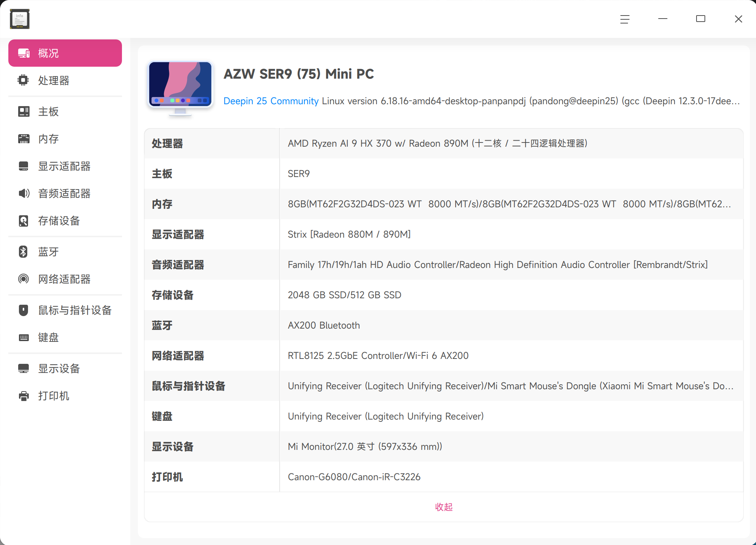Image resolution: width=756 pixels, height=545 pixels.
Task: Click the network adapter icon
Action: (23, 279)
